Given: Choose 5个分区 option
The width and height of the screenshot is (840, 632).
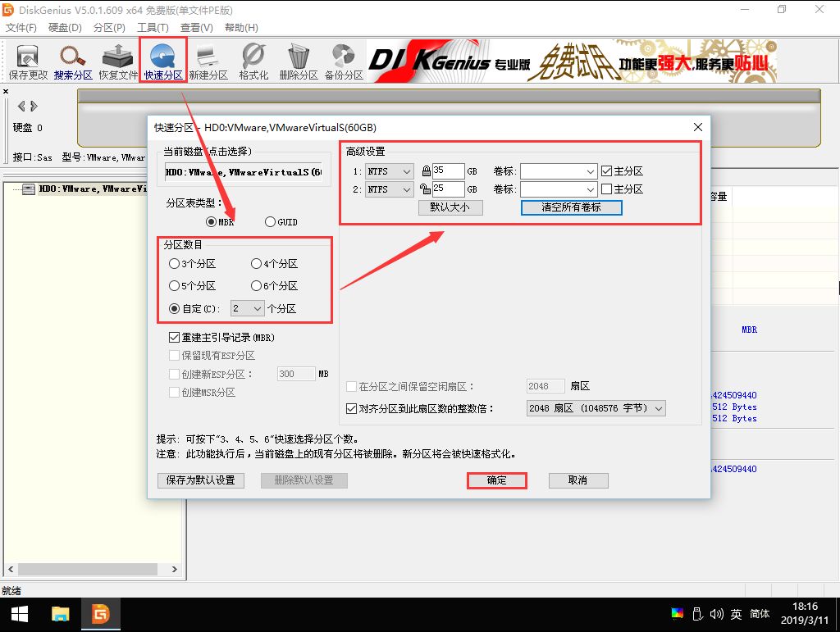Looking at the screenshot, I should [x=174, y=286].
